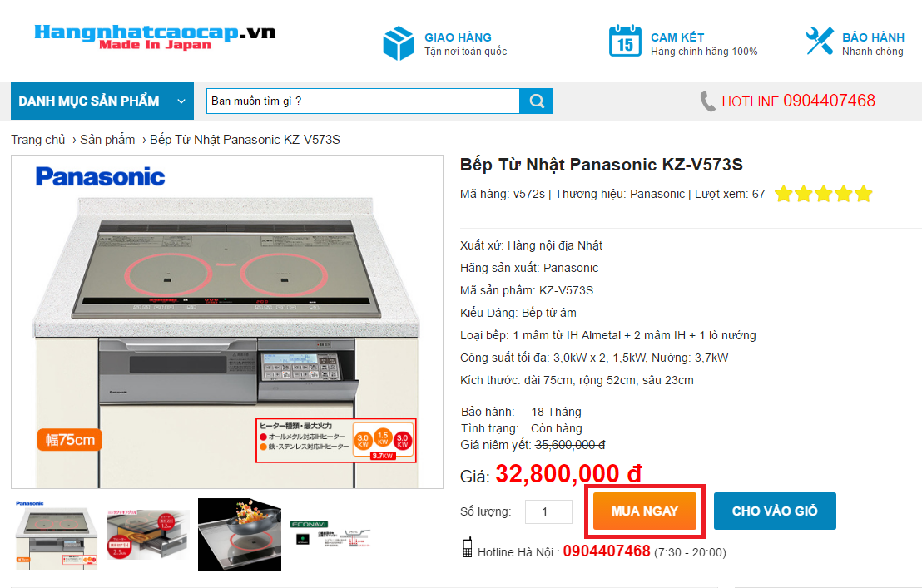Click the fifth yellow rating star

(x=864, y=194)
